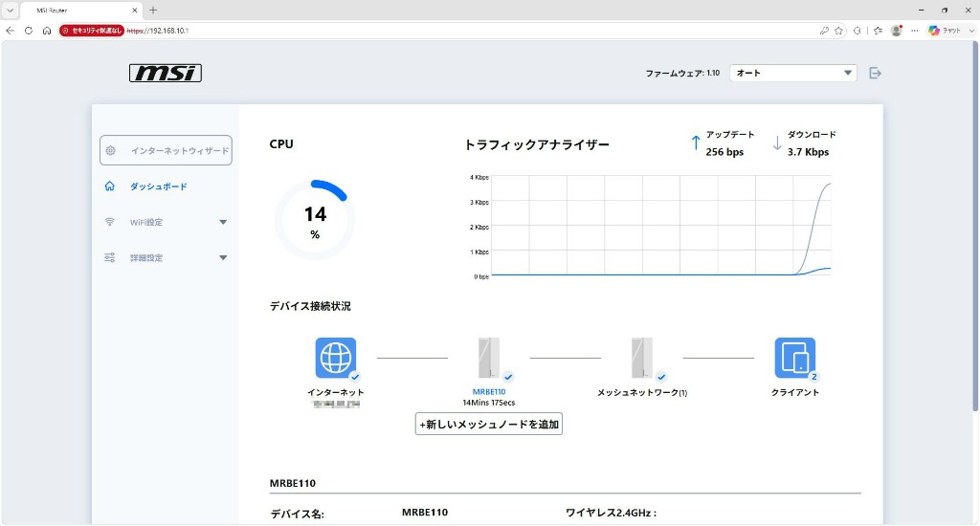980x526 pixels.
Task: Click the MRBE110 section heading
Action: [293, 483]
